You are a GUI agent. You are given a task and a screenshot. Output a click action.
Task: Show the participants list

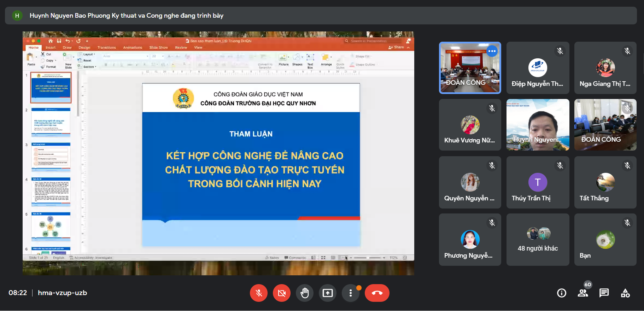click(x=583, y=293)
